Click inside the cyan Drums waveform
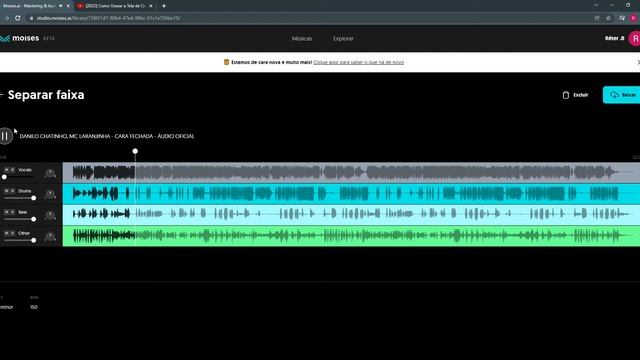This screenshot has height=360, width=640. click(351, 194)
